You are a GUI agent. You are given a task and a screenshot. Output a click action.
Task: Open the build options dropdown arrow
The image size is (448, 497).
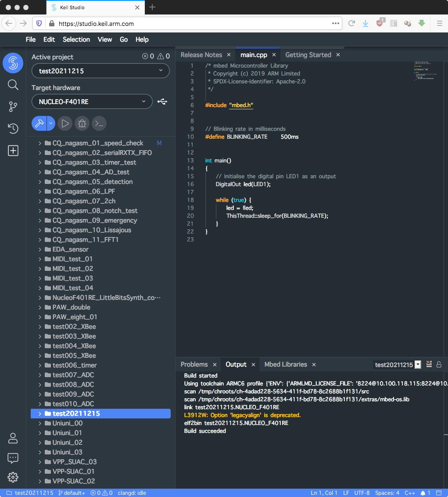point(51,123)
